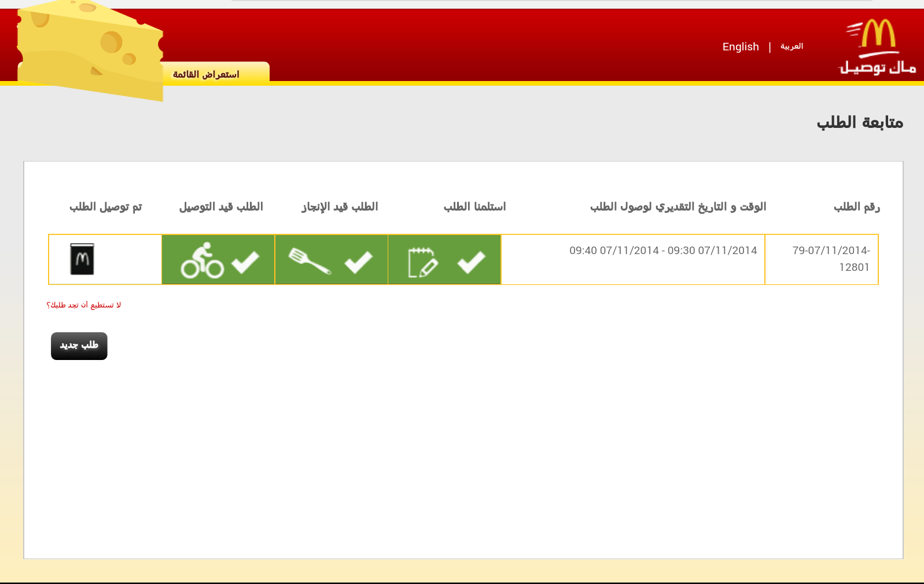The image size is (924, 584).
Task: Click the McDonald's bag delivered icon
Action: click(x=82, y=259)
